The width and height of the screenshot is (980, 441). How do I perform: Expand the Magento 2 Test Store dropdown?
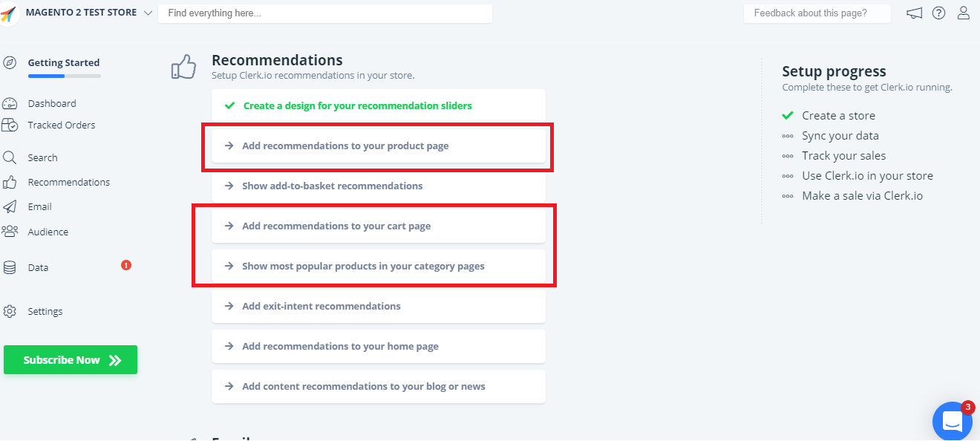147,13
